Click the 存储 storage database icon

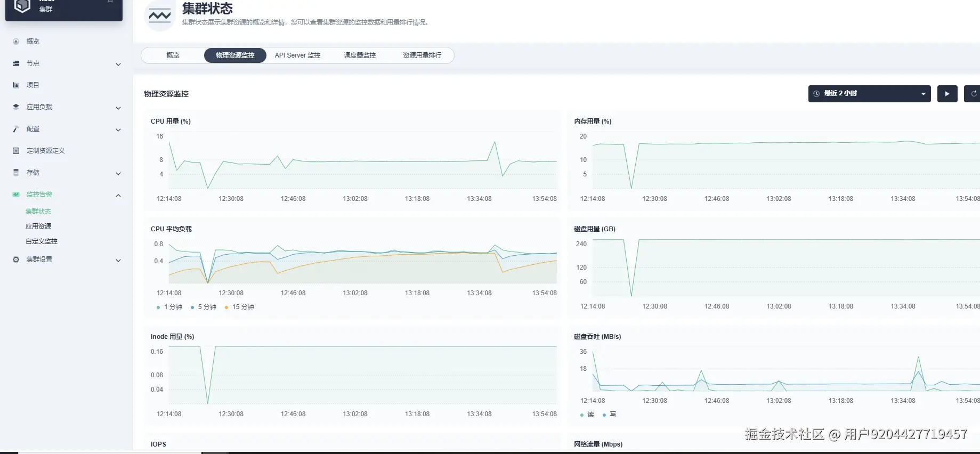point(16,173)
